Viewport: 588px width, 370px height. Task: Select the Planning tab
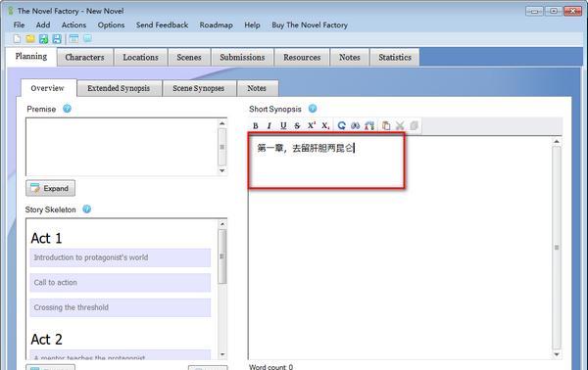tap(31, 57)
